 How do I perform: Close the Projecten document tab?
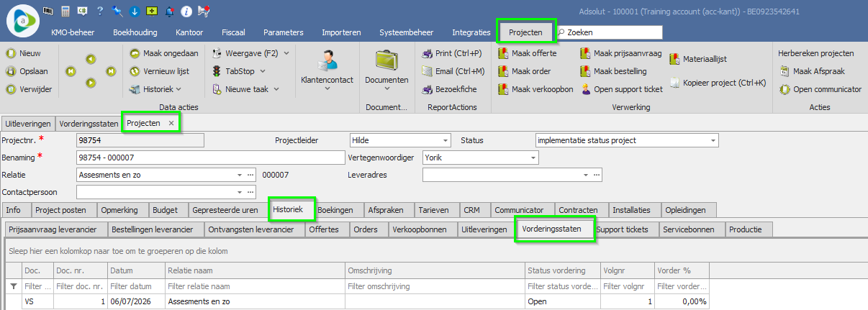coord(171,123)
